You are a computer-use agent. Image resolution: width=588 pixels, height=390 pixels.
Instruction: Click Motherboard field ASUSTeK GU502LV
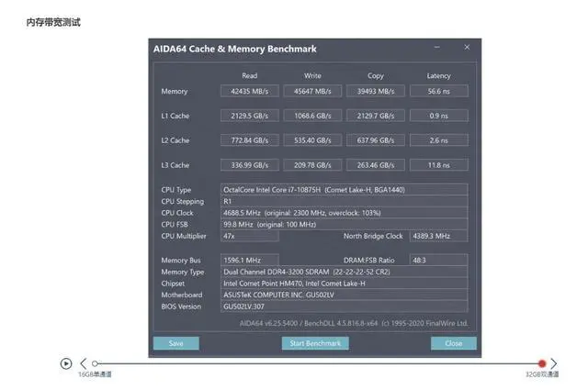[x=345, y=295]
